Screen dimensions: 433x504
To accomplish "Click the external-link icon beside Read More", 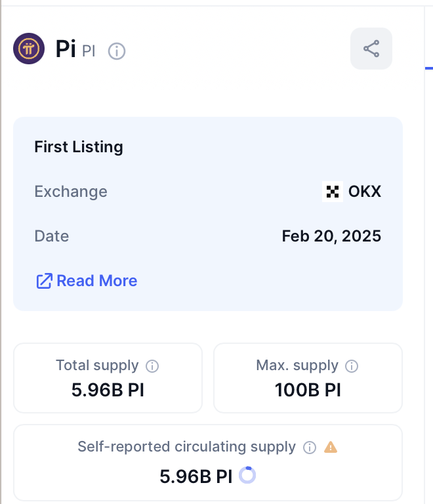I will tap(44, 282).
